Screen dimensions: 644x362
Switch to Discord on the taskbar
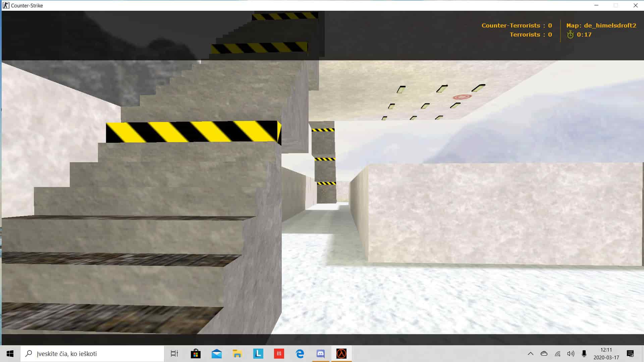click(321, 354)
